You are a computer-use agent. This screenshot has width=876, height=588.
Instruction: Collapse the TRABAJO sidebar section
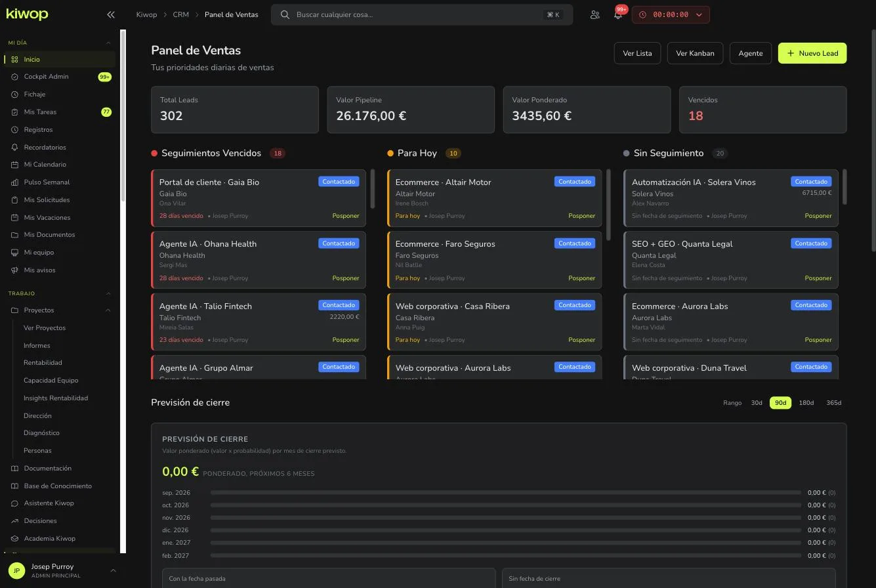[x=108, y=293]
